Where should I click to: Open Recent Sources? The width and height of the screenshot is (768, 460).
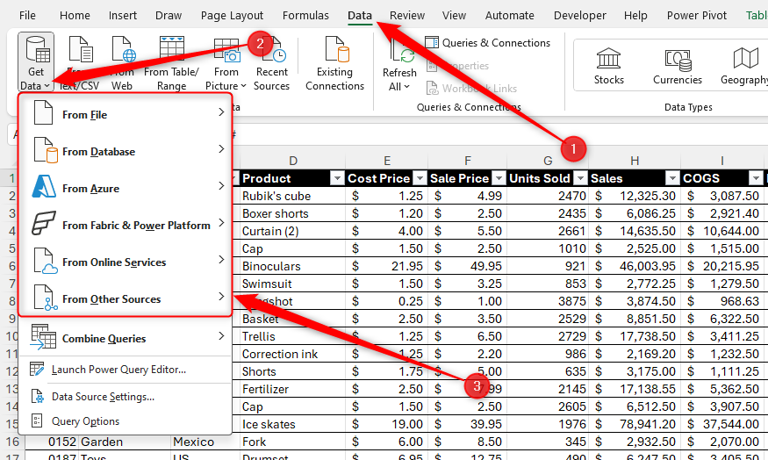271,63
